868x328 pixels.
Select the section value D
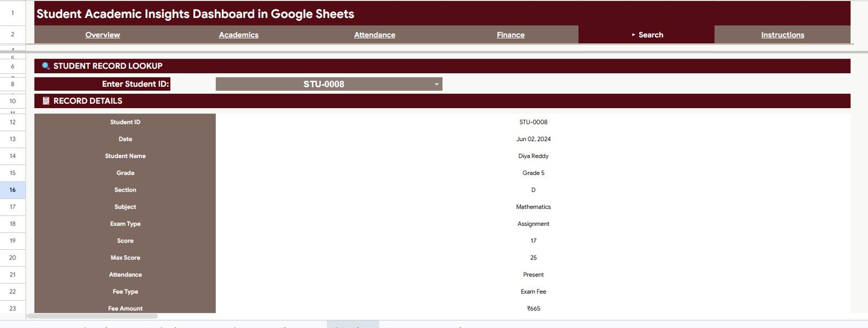[533, 190]
